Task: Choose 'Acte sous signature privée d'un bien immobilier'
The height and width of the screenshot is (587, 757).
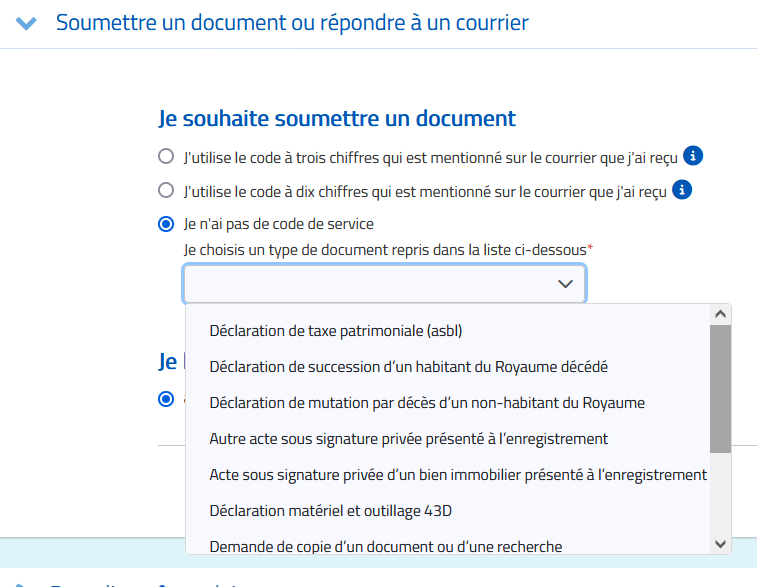Action: coord(448,475)
